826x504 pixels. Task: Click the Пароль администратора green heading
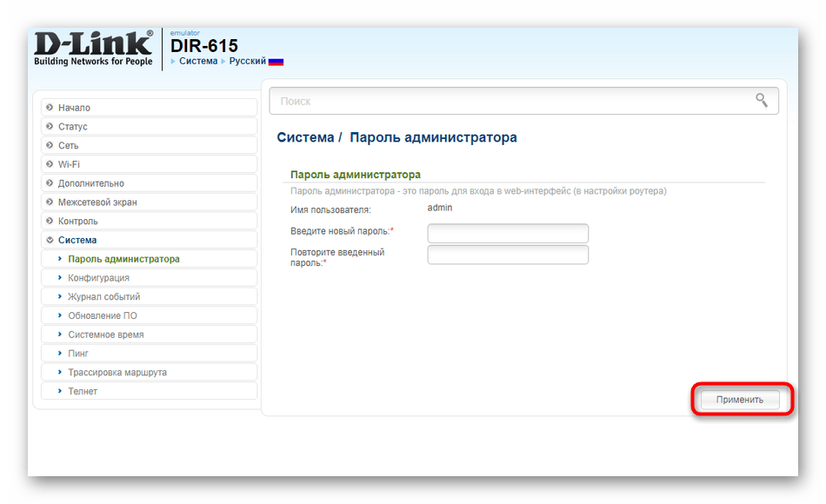356,175
